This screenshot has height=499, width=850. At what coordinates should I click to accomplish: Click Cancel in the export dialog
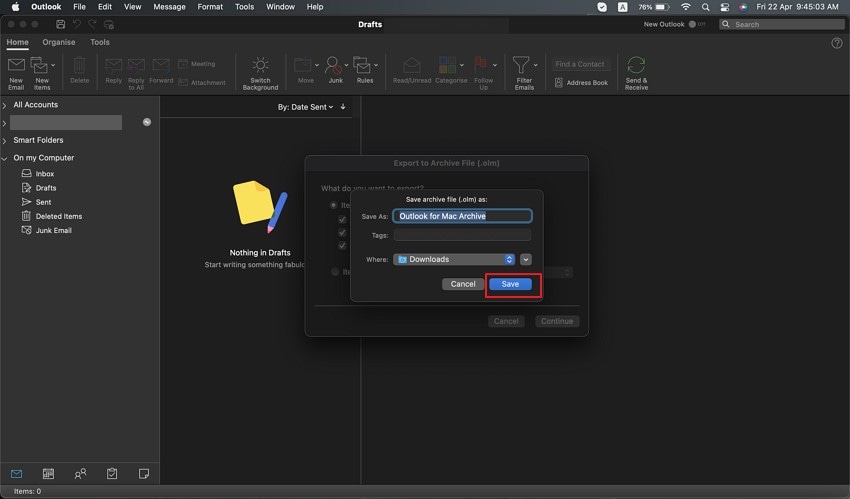(506, 321)
